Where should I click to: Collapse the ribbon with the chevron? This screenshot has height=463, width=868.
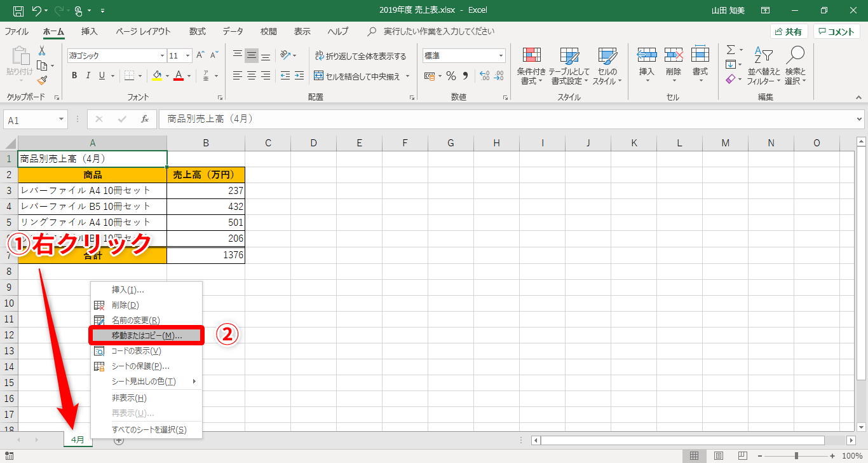pos(858,97)
